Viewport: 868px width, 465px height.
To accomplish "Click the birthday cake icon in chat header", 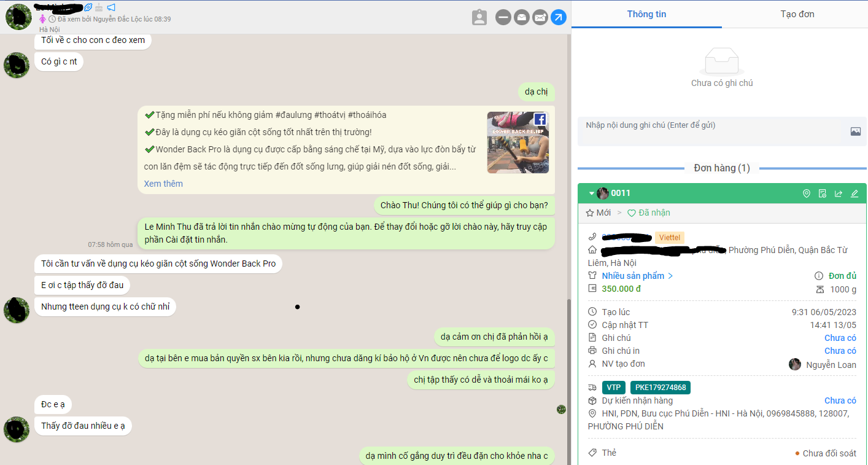I will 99,7.
